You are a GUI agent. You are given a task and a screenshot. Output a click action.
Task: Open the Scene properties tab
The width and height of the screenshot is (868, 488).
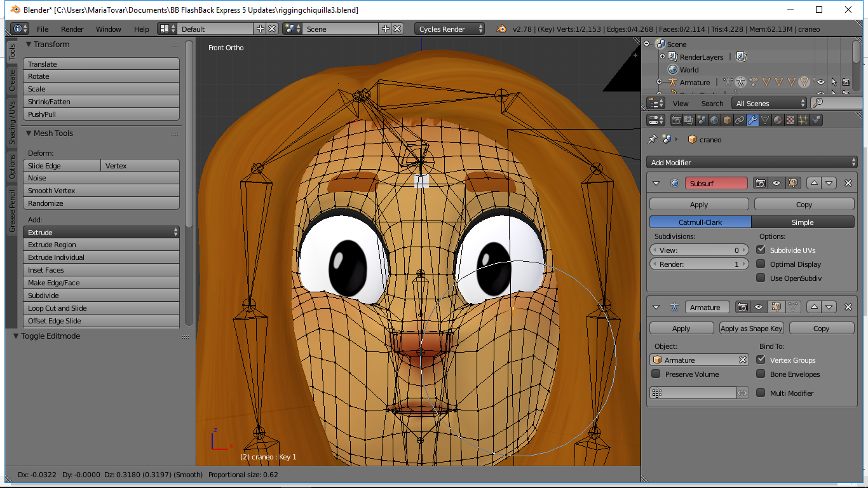pyautogui.click(x=702, y=120)
